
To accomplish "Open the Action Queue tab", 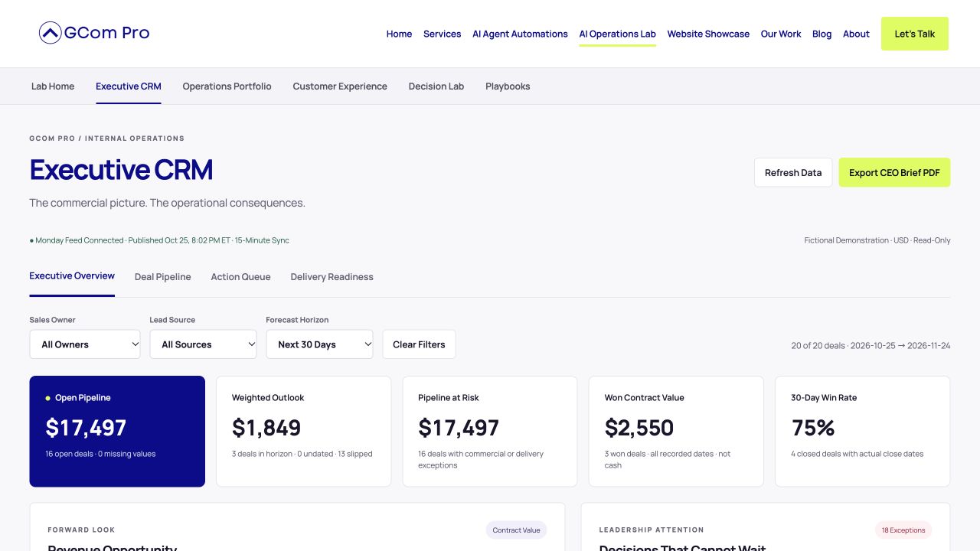I will (240, 277).
